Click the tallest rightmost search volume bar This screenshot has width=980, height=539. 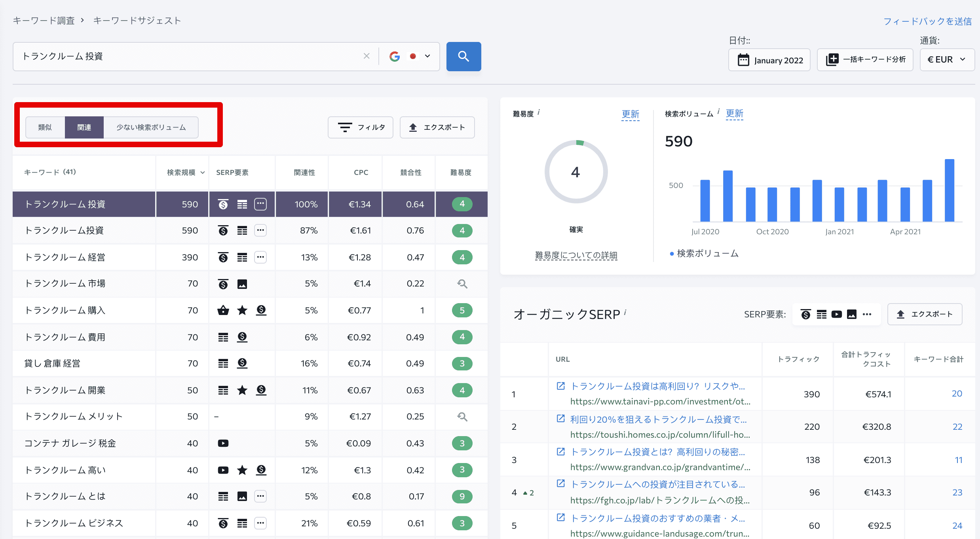[949, 190]
